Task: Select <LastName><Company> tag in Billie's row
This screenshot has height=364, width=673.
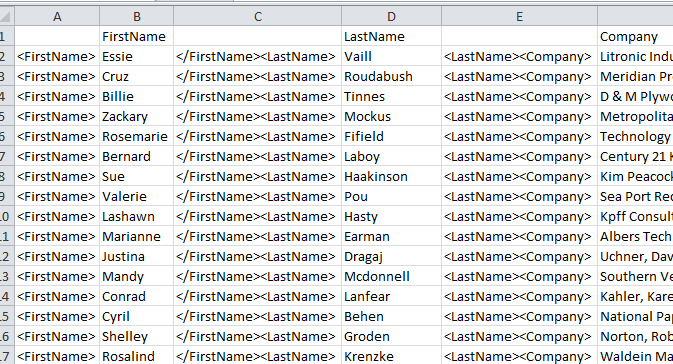Action: click(519, 96)
